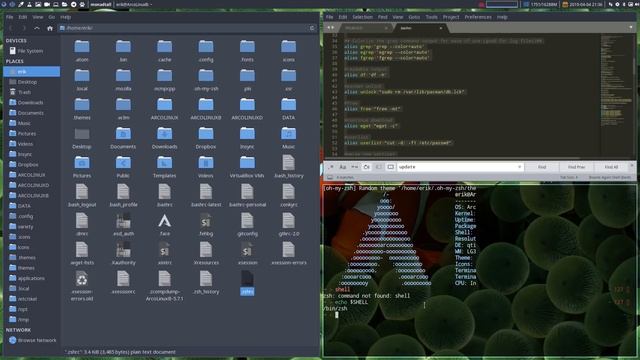Open Sublime Selection menu

click(362, 17)
